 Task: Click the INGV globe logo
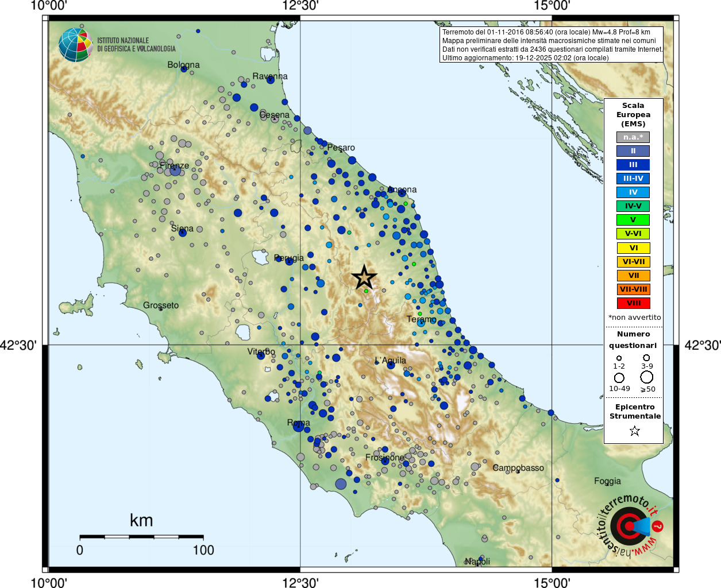click(76, 45)
